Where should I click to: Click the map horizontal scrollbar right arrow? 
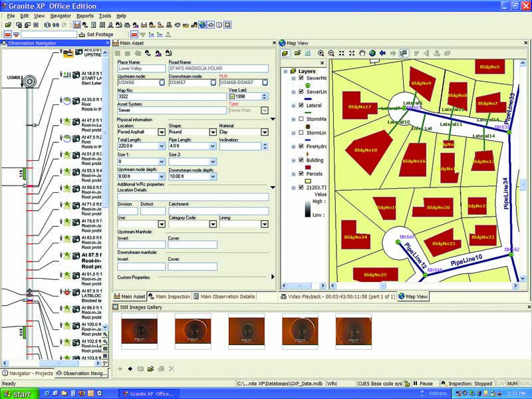coord(516,286)
